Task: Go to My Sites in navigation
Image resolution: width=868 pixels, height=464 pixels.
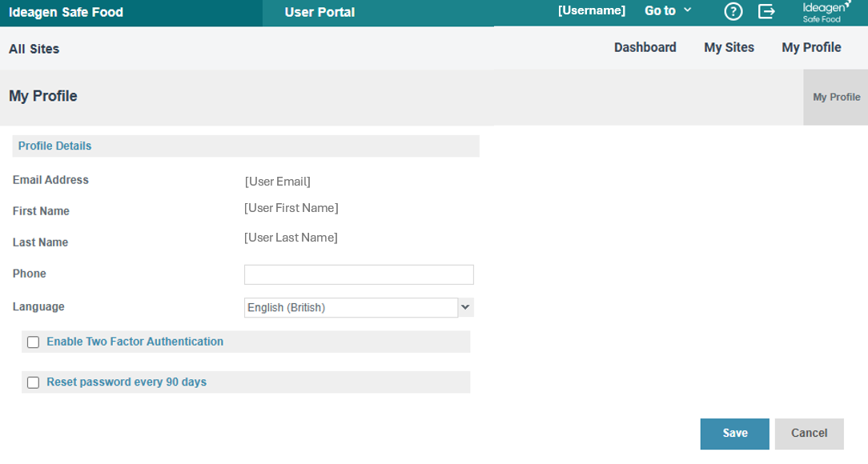Action: point(729,47)
